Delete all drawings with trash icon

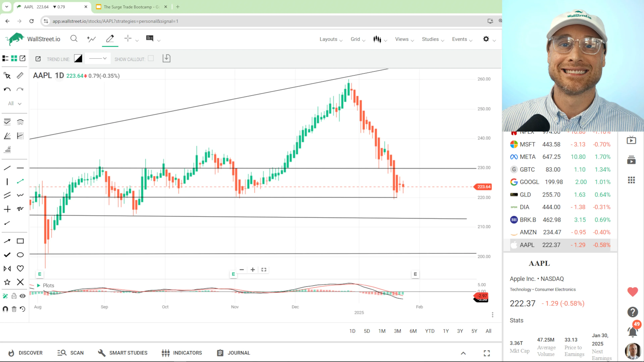click(14, 309)
